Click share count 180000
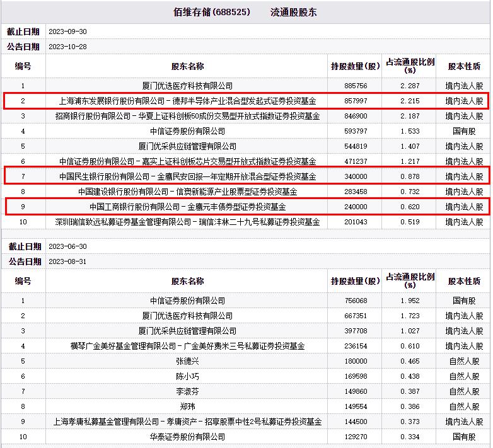493x448 pixels. pos(356,361)
